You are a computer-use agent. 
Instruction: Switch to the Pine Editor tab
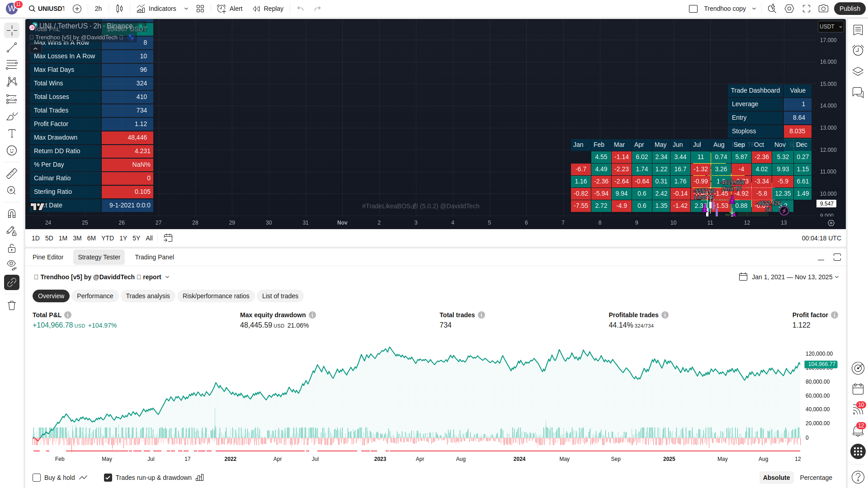pyautogui.click(x=48, y=257)
